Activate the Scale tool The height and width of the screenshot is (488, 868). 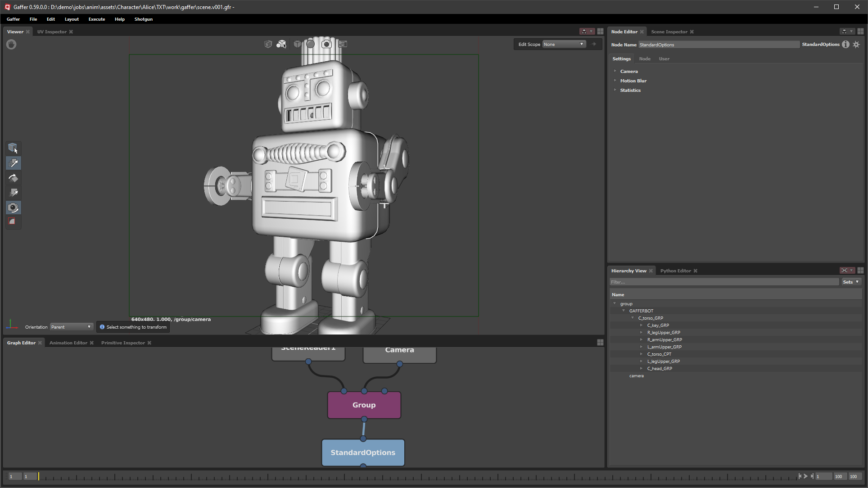(13, 193)
